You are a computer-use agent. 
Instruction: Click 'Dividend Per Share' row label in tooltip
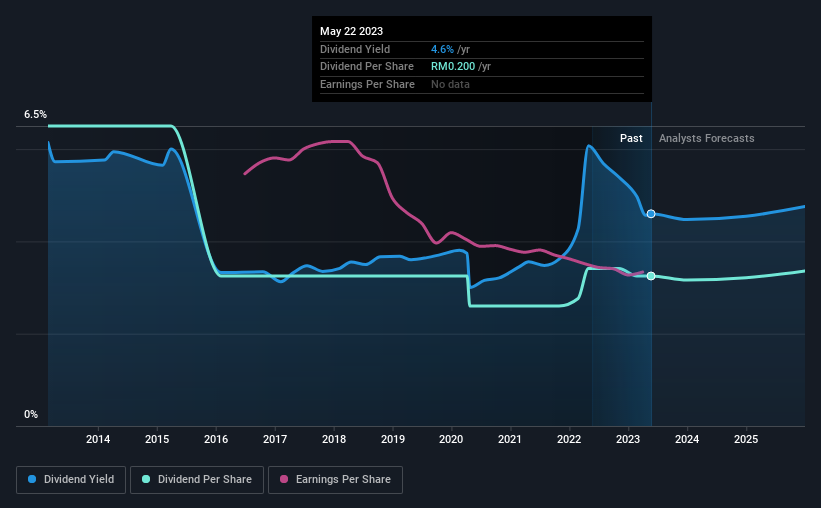point(367,67)
